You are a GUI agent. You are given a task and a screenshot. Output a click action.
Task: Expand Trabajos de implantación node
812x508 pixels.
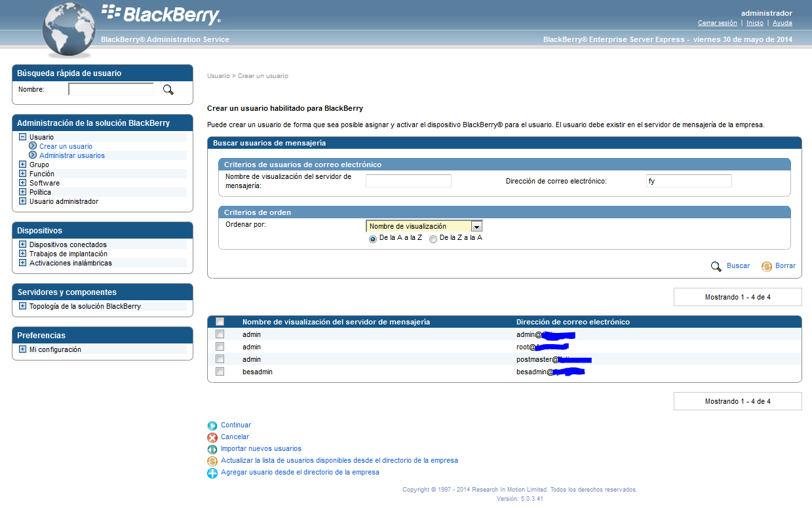click(22, 254)
